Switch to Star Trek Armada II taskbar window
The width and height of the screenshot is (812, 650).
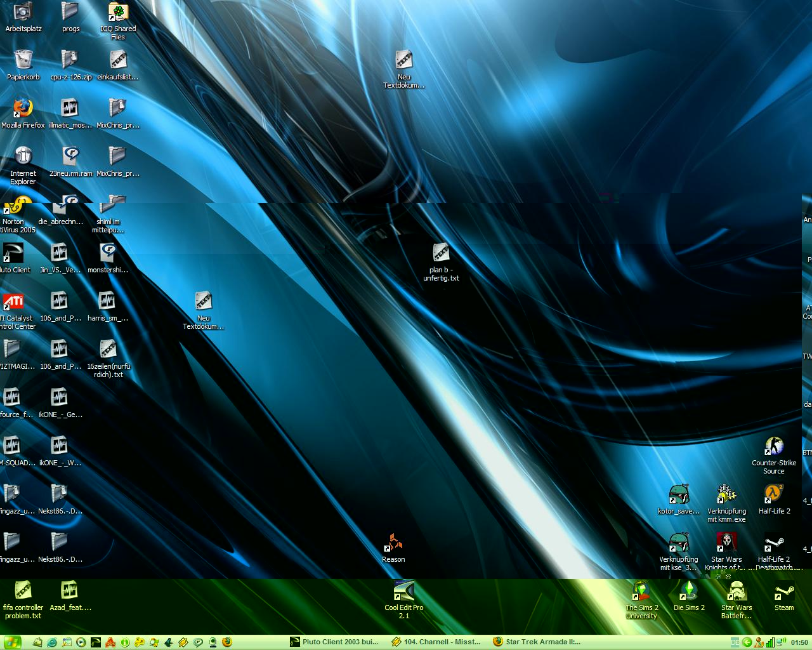[538, 642]
